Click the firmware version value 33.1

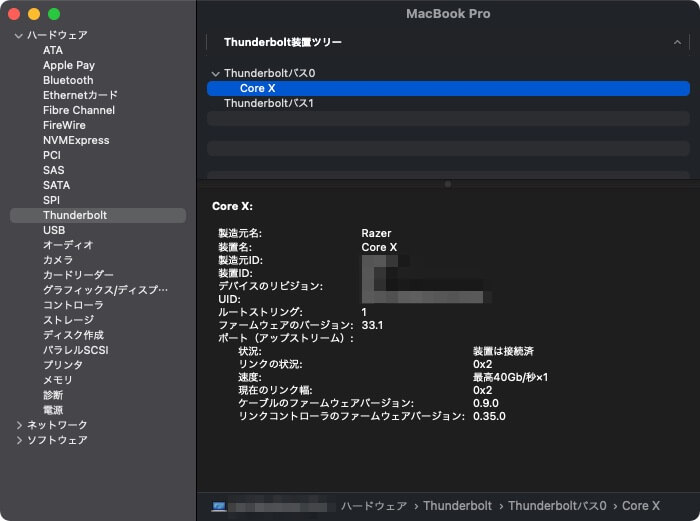coord(372,325)
